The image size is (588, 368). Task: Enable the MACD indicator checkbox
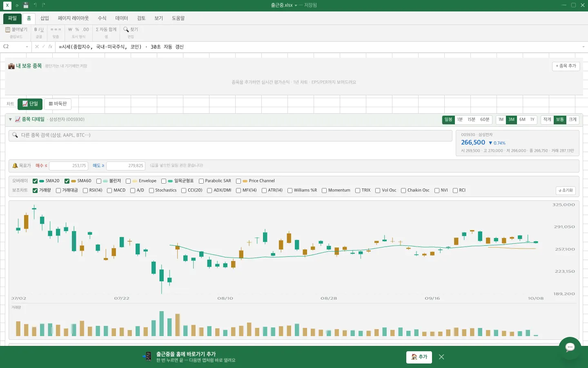[x=109, y=190]
